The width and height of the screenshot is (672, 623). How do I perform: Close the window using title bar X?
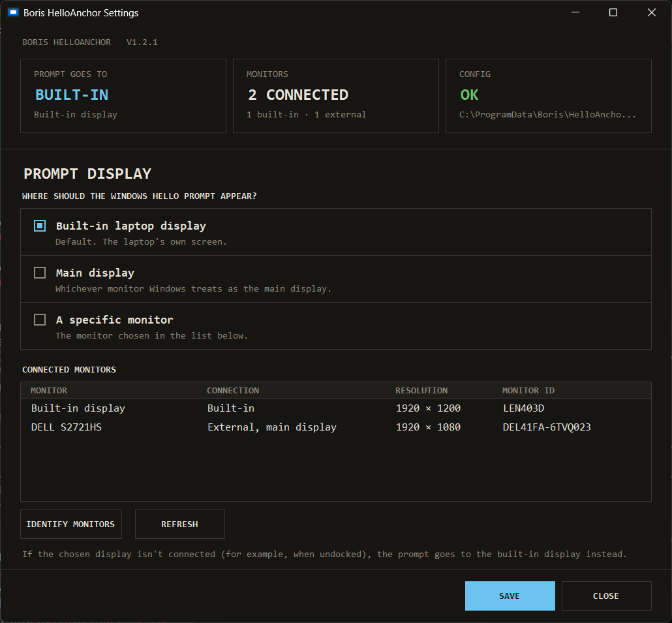tap(651, 12)
